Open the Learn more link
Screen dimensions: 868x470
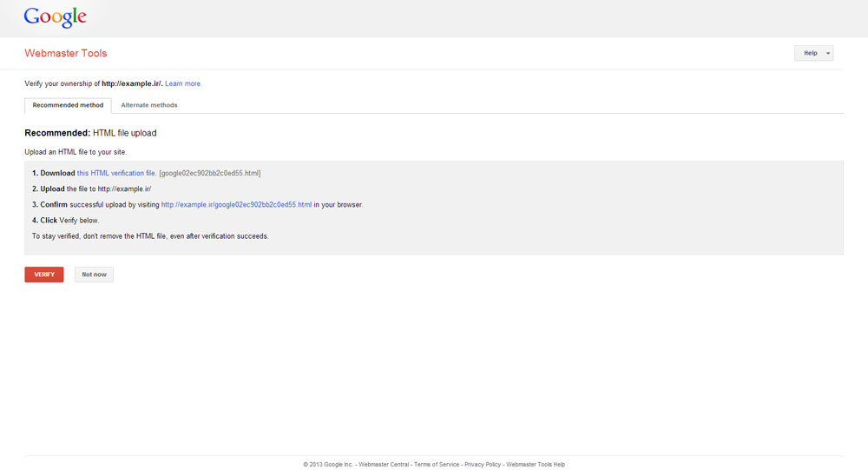pos(183,83)
